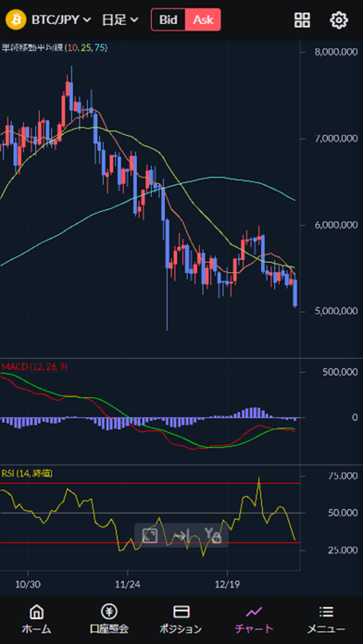Screen dimensions: 363x644
Task: Expand chart to fullscreen icon
Action: pos(150,536)
